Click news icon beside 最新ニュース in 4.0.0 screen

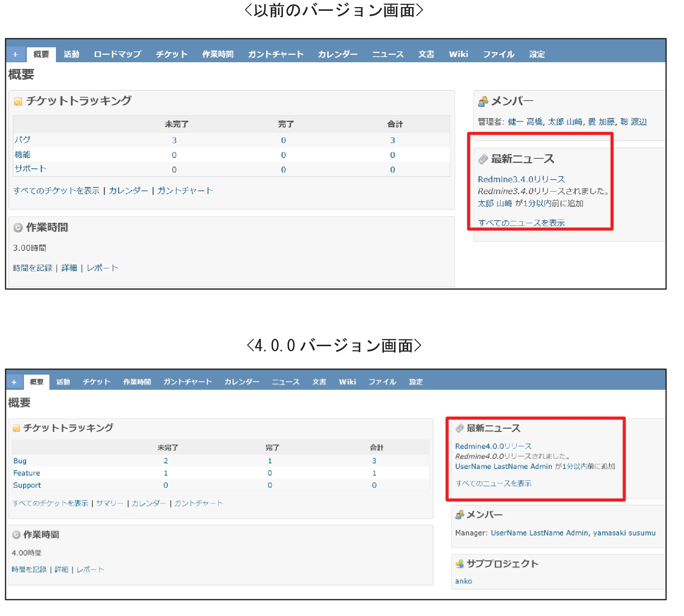coord(460,428)
